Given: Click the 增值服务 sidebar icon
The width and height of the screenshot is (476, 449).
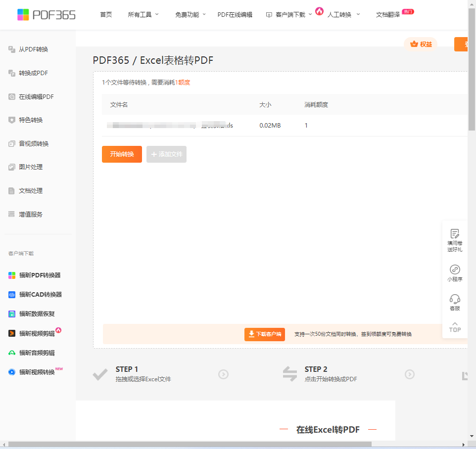Looking at the screenshot, I should coord(12,214).
